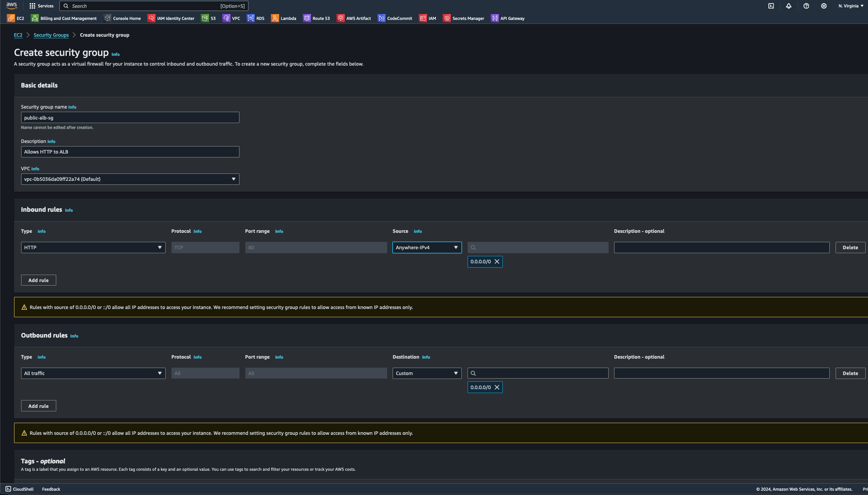
Task: Click Info link next to Description
Action: [51, 141]
